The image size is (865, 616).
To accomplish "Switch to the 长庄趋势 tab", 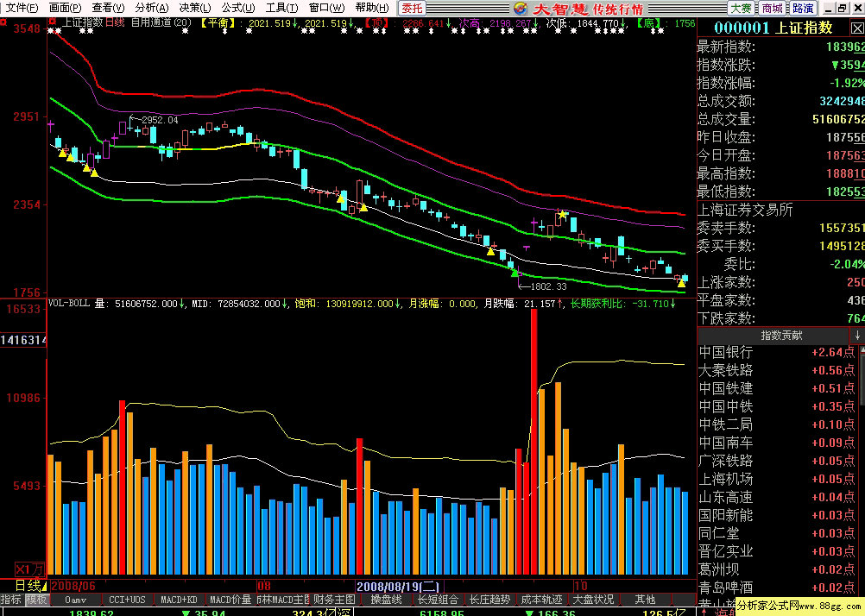I will pos(489,600).
